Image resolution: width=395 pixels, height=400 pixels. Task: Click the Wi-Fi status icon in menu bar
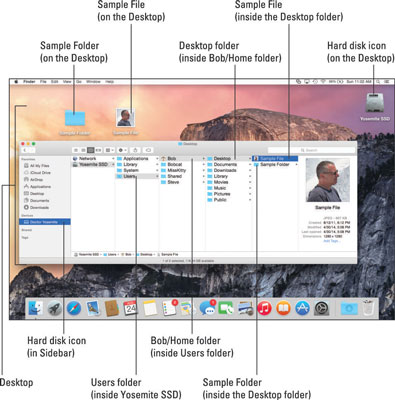click(x=323, y=82)
